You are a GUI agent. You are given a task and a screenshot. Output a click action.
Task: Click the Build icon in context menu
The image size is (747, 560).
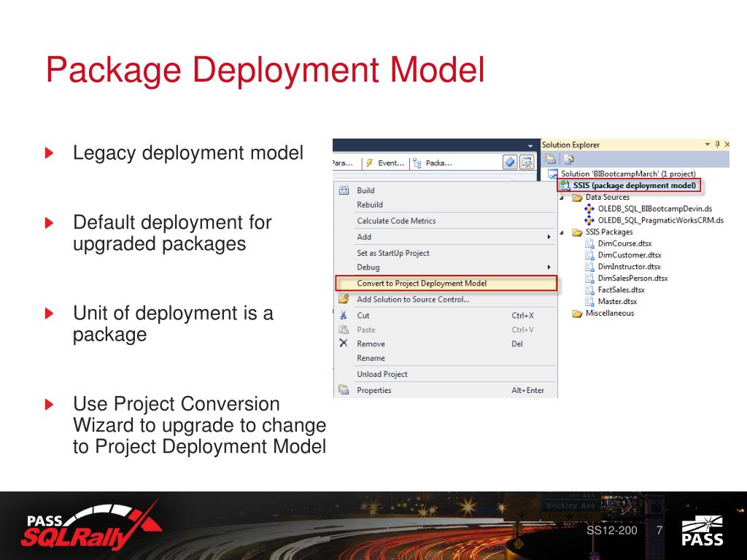(344, 190)
